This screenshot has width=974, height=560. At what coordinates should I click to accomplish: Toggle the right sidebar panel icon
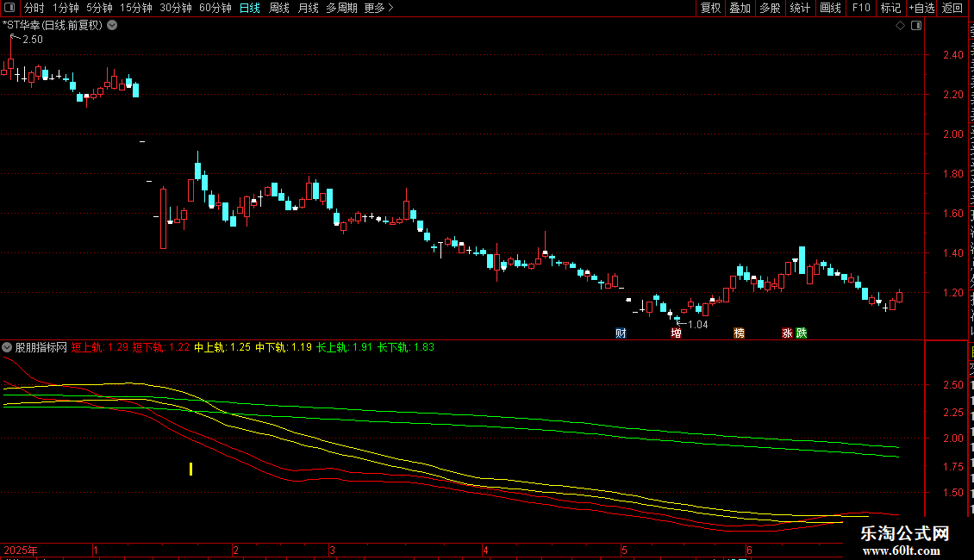(916, 26)
